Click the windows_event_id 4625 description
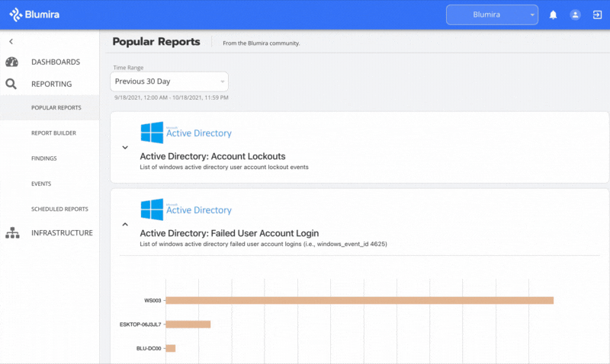The width and height of the screenshot is (610, 364). click(263, 244)
